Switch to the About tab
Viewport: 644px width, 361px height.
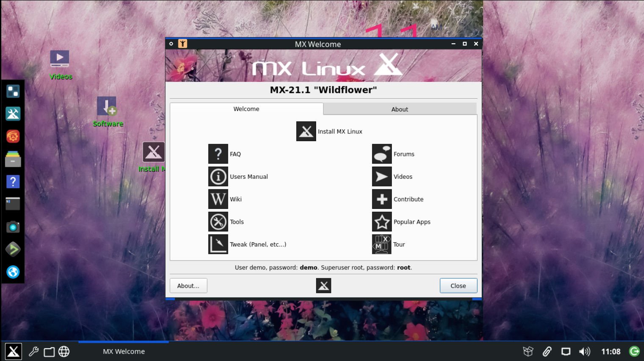pyautogui.click(x=400, y=109)
